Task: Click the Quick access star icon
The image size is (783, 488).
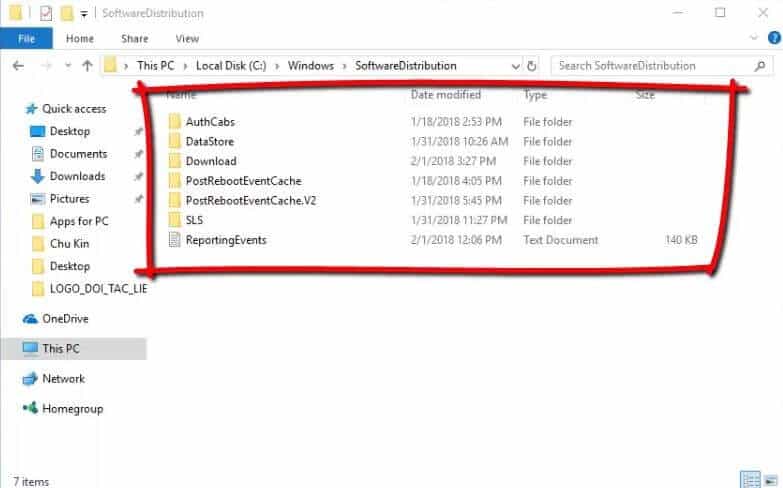Action: 31,108
